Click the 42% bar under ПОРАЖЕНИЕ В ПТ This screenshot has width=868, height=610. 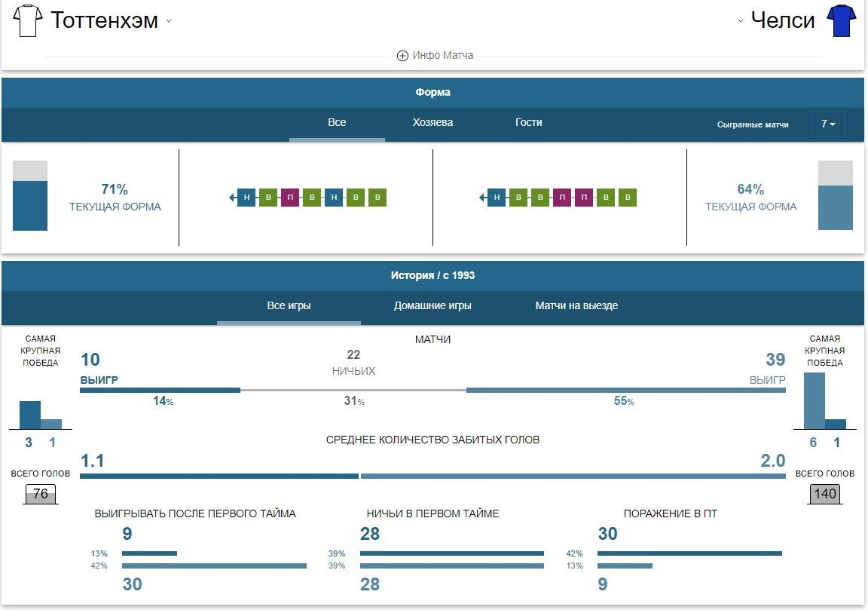tap(689, 553)
